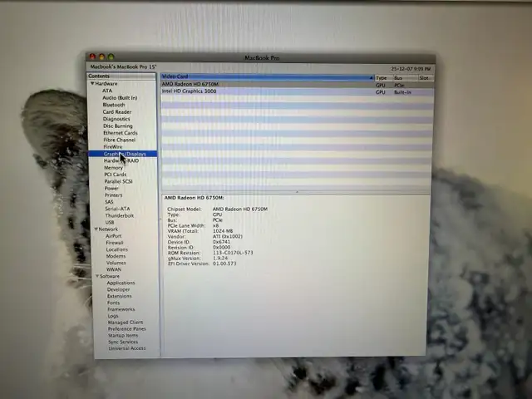Viewport: 532px width, 399px height.
Task: Click the Software category label
Action: [110, 276]
